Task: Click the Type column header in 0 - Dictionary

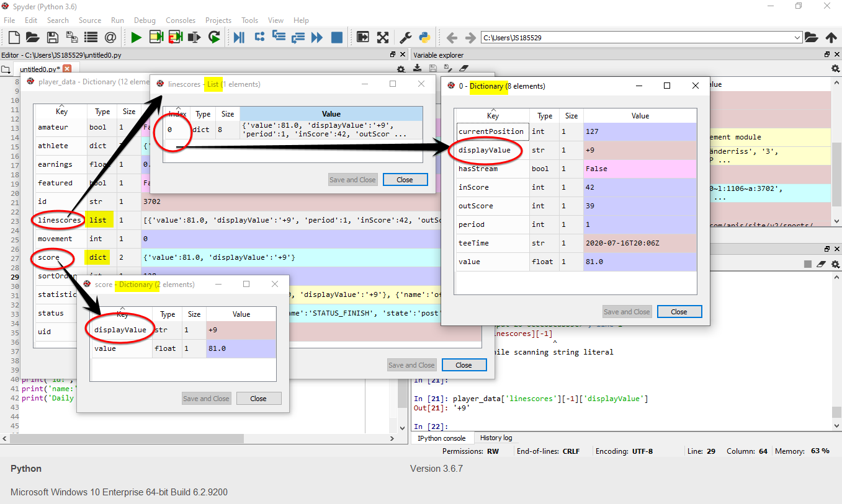Action: pyautogui.click(x=545, y=116)
